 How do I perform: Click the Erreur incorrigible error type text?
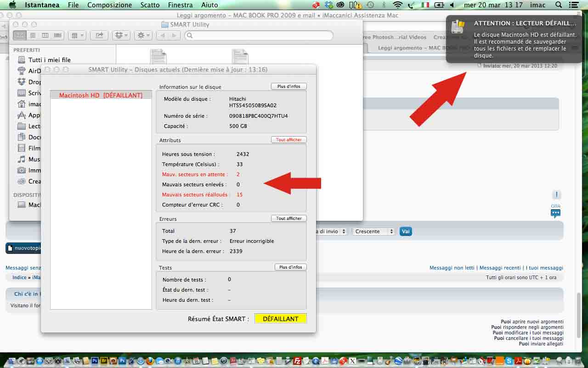[252, 241]
